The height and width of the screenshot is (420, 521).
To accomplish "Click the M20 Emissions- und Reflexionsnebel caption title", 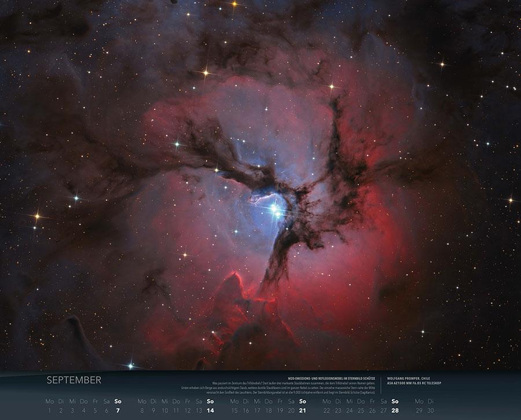I will click(x=331, y=377).
